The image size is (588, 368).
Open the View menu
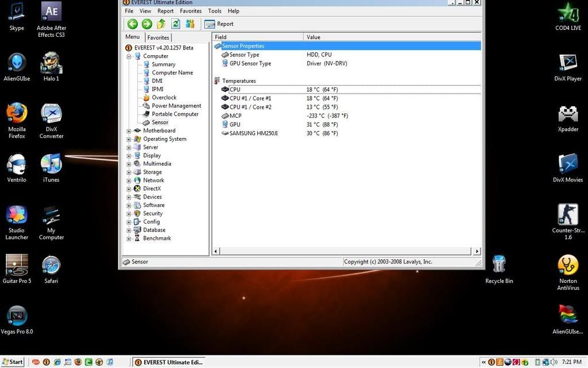click(x=145, y=11)
